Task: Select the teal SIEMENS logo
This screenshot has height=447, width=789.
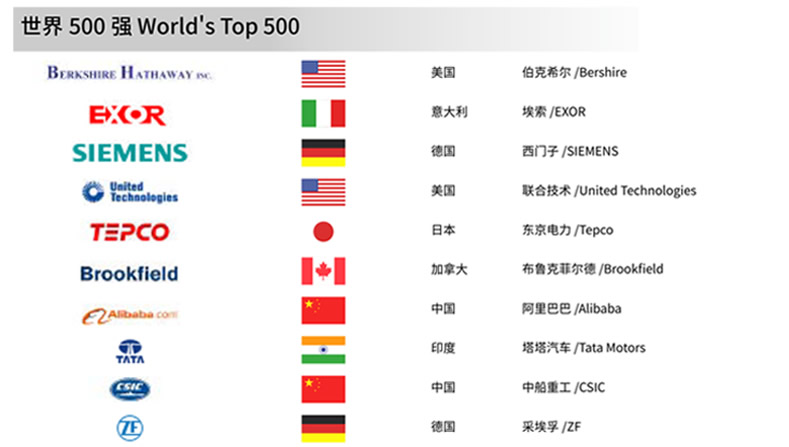Action: (130, 153)
